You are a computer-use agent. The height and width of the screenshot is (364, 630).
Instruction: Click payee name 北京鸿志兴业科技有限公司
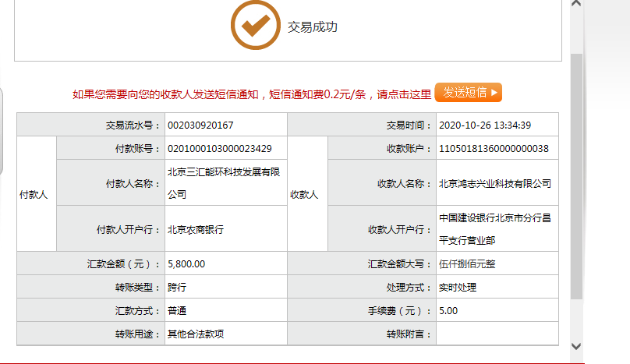tap(495, 184)
